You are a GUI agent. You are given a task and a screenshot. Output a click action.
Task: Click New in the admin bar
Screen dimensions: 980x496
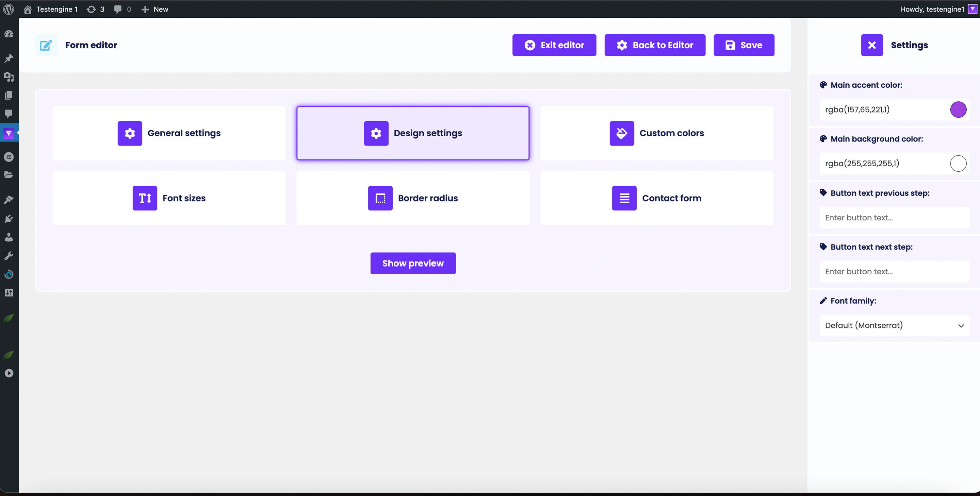point(154,9)
